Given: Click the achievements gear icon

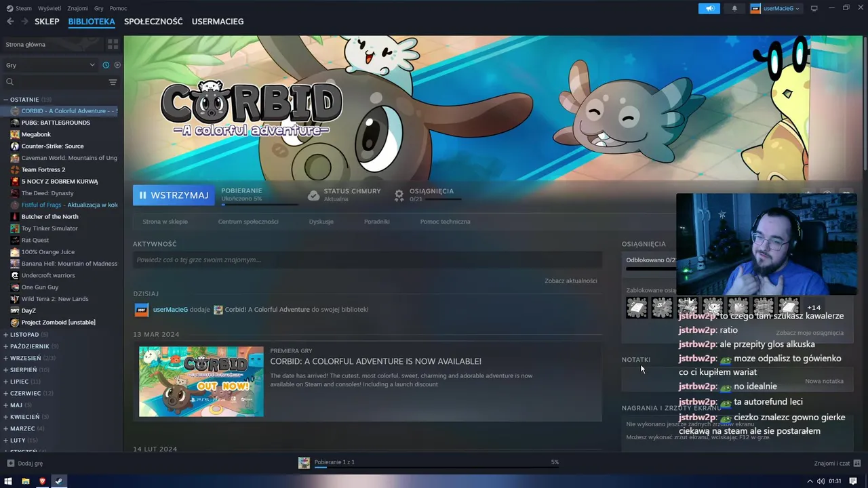Looking at the screenshot, I should pyautogui.click(x=399, y=195).
